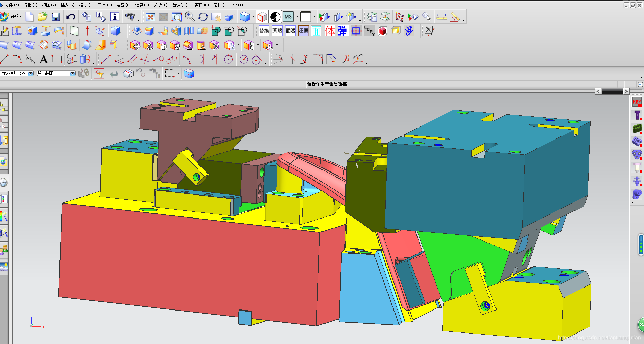Expand the measure toolbar options arrow
Viewport: 644px width, 344px height.
click(x=463, y=20)
